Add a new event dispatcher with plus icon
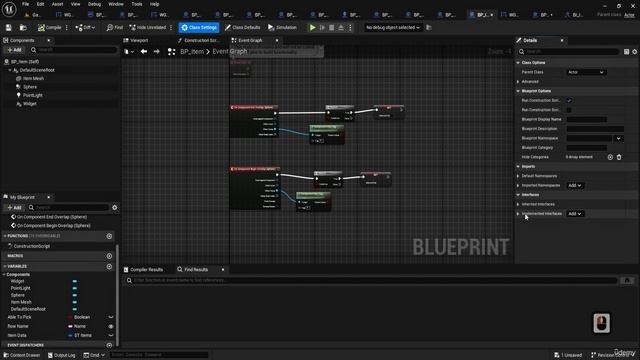The width and height of the screenshot is (640, 360). (x=109, y=345)
